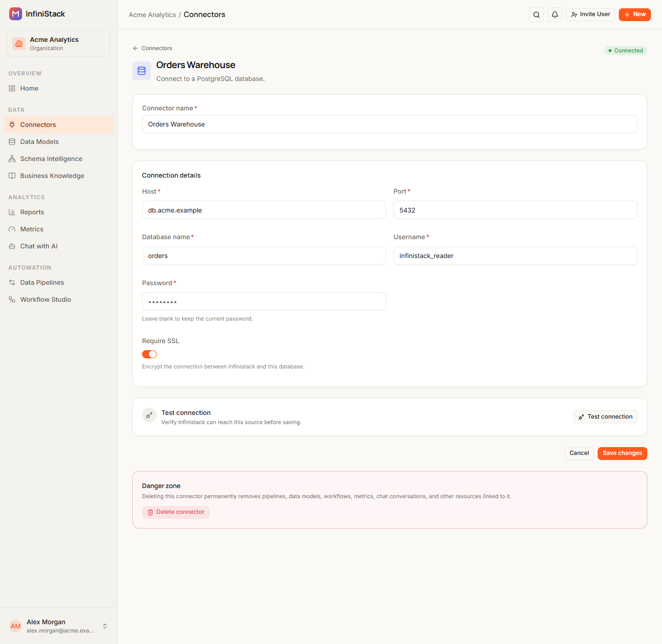Click the Alex Morgan avatar
Screen dimensions: 662x644
(x=16, y=626)
